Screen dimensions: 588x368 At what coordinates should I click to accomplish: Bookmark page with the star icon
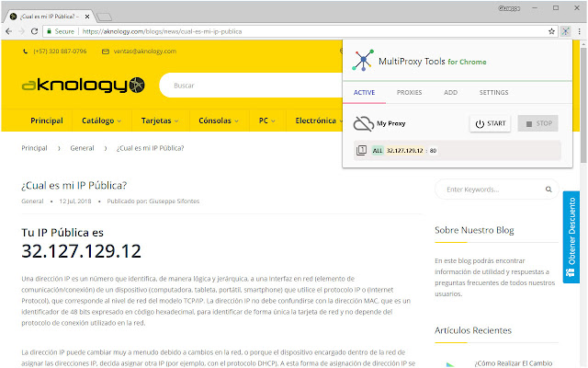[x=551, y=31]
